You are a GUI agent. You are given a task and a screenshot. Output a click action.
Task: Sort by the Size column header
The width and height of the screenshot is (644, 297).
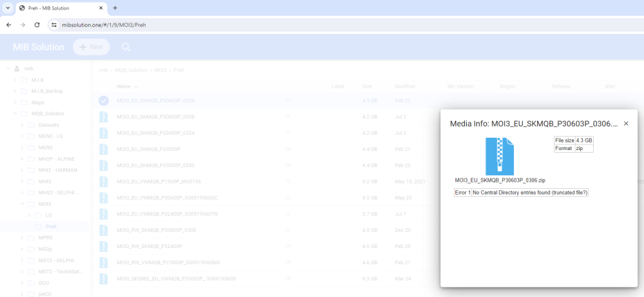[x=367, y=87]
